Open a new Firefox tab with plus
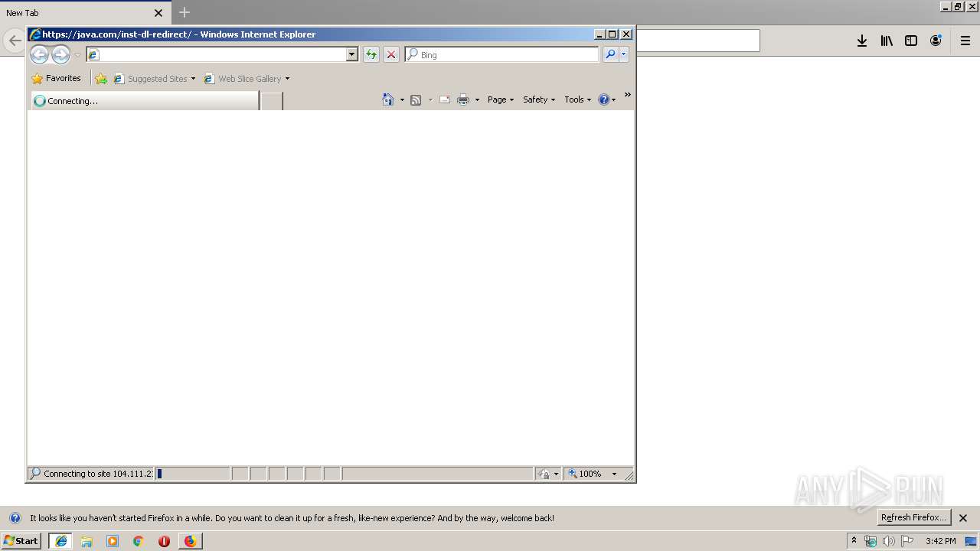980x551 pixels. pyautogui.click(x=185, y=12)
